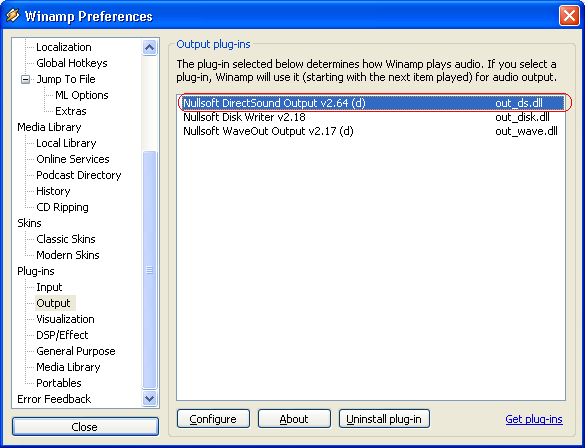The width and height of the screenshot is (585, 448).
Task: Open Jump To File settings
Action: [66, 79]
